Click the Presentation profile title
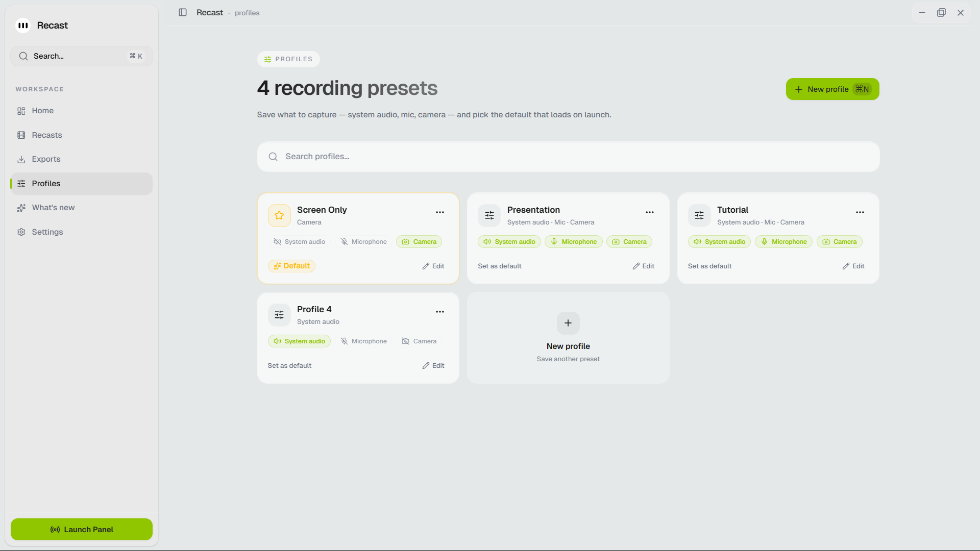980x551 pixels. pyautogui.click(x=533, y=210)
